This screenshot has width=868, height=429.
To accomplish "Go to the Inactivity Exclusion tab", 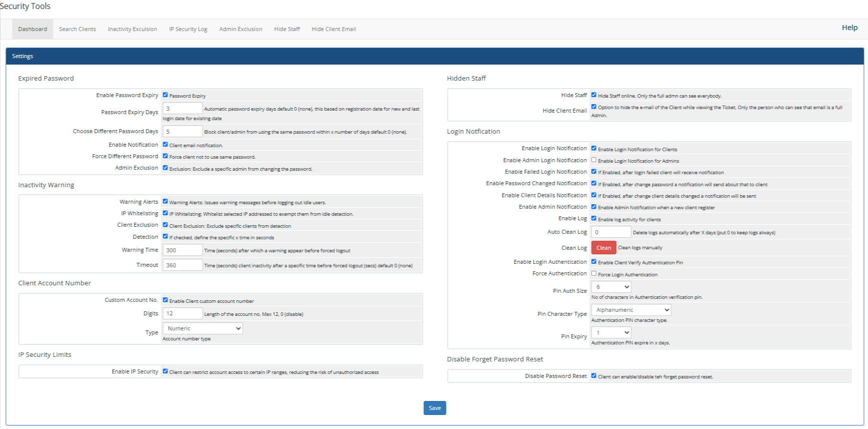I will coord(132,29).
